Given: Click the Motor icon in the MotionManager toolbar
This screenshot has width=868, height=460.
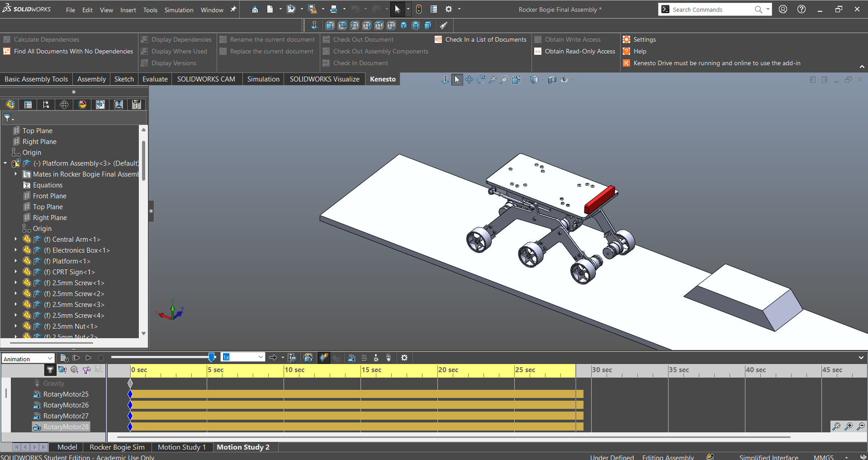Looking at the screenshot, I should 352,358.
